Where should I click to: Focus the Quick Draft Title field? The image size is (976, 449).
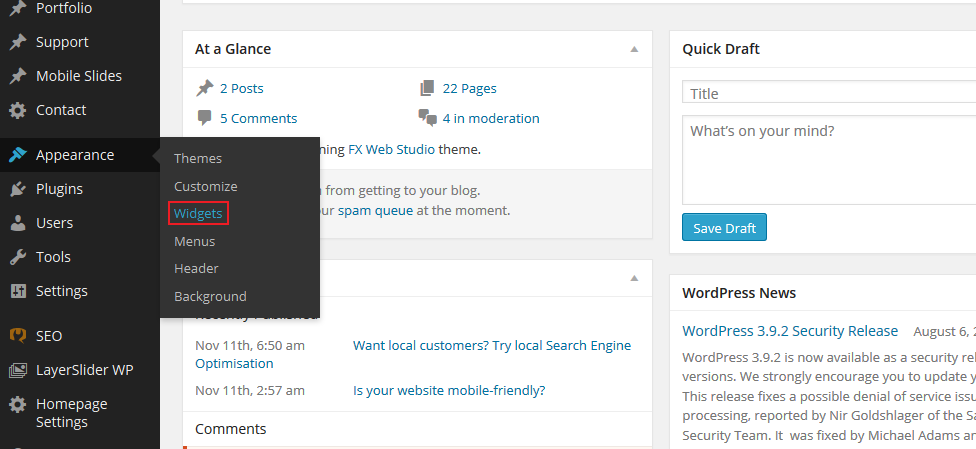coord(829,92)
